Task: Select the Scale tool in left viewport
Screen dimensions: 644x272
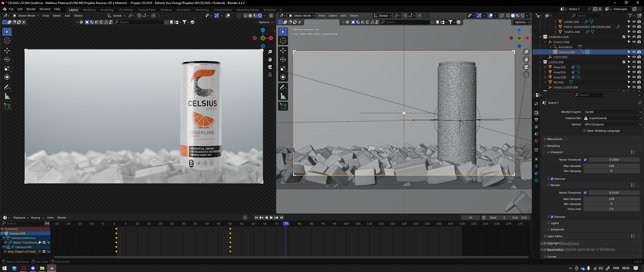Action: (7, 69)
